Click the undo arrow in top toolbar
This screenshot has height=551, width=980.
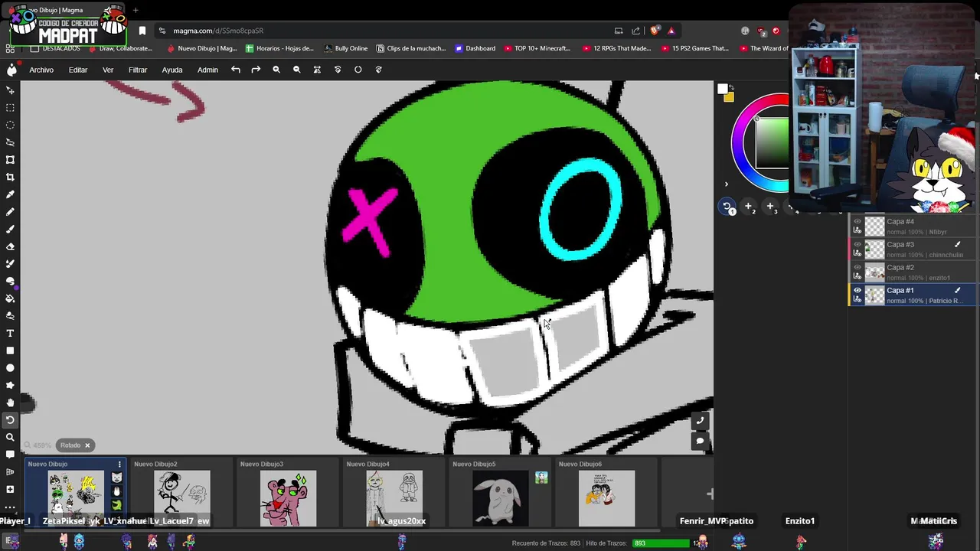tap(236, 70)
